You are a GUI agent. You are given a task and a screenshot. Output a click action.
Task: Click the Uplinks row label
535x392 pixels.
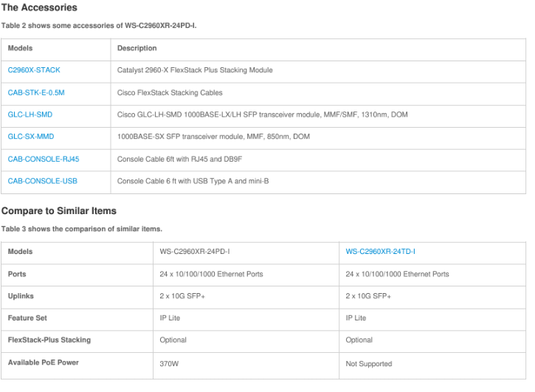point(21,296)
